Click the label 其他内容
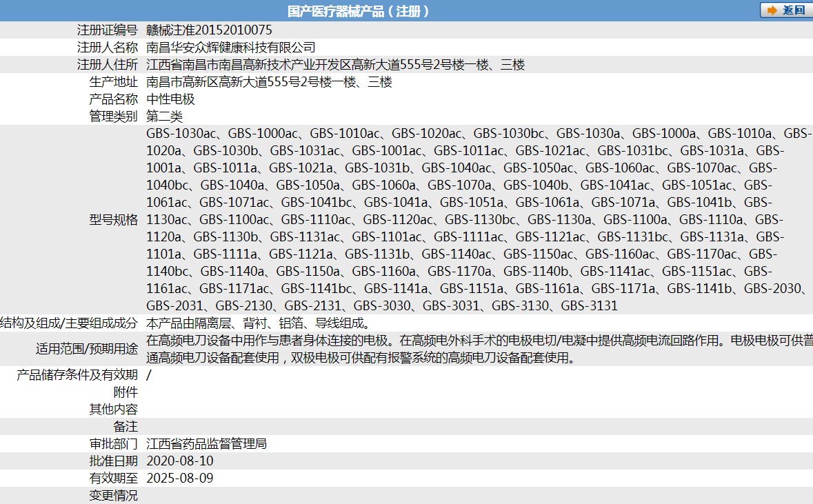 (114, 409)
